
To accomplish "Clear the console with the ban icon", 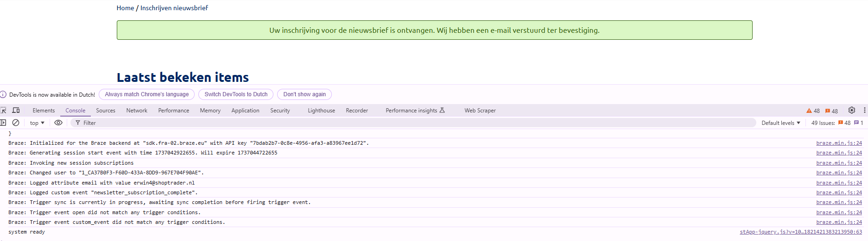I will pyautogui.click(x=16, y=123).
